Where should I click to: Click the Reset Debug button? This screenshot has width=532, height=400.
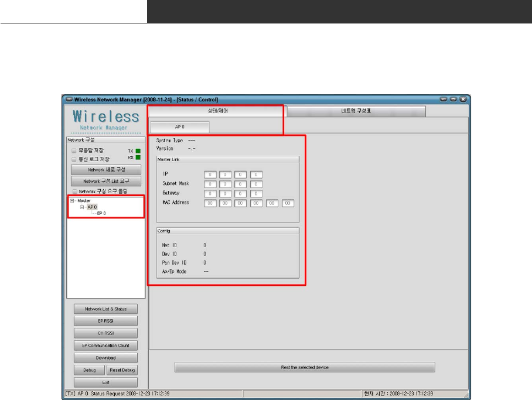122,370
